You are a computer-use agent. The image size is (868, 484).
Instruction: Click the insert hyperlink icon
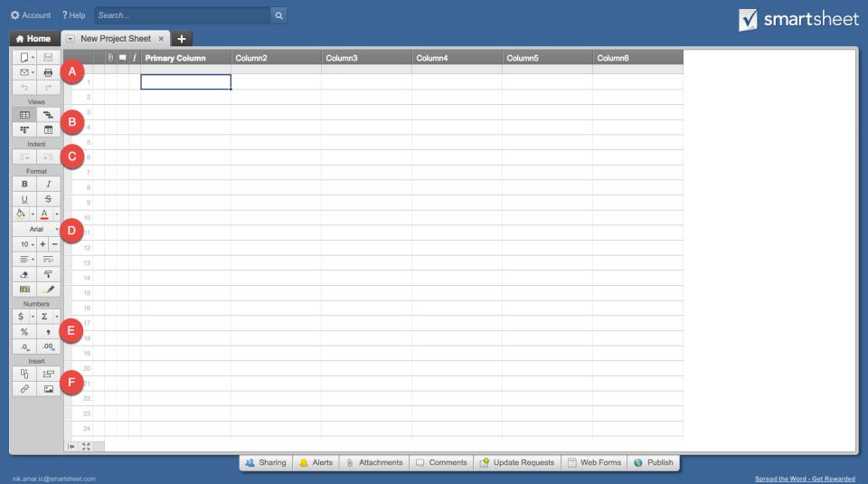[24, 388]
